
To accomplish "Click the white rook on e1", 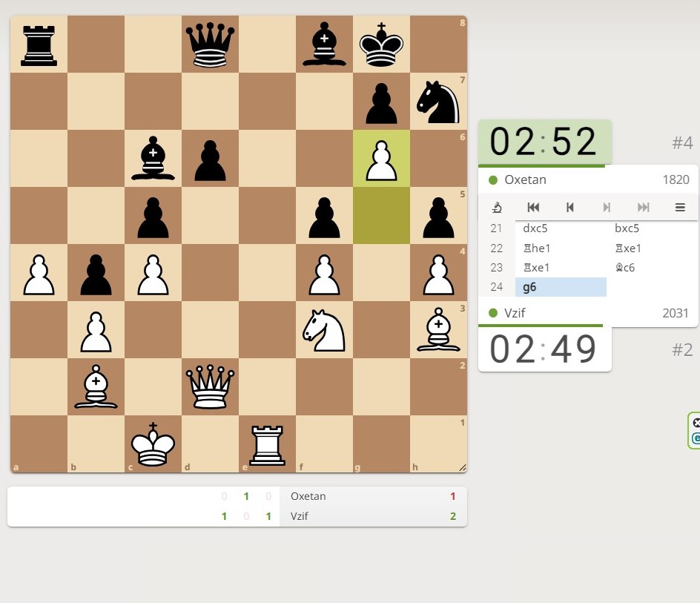I will click(267, 444).
